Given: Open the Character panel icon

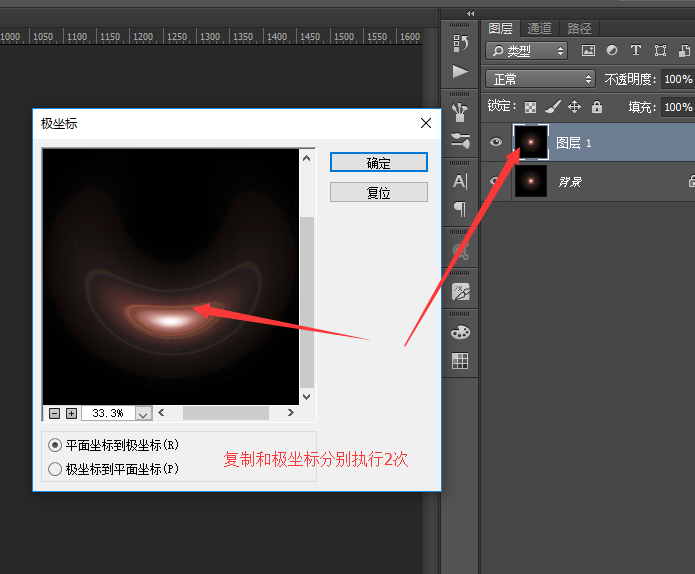Looking at the screenshot, I should click(x=460, y=181).
